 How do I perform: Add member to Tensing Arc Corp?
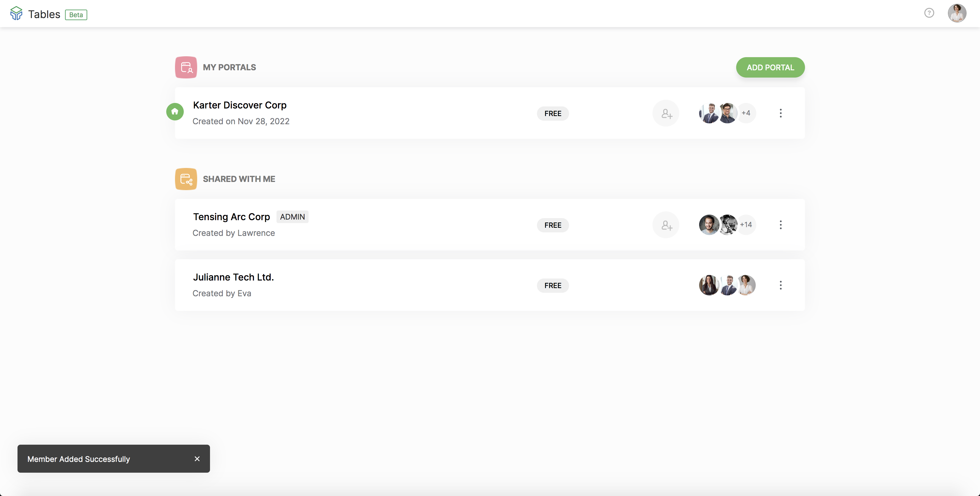(666, 225)
